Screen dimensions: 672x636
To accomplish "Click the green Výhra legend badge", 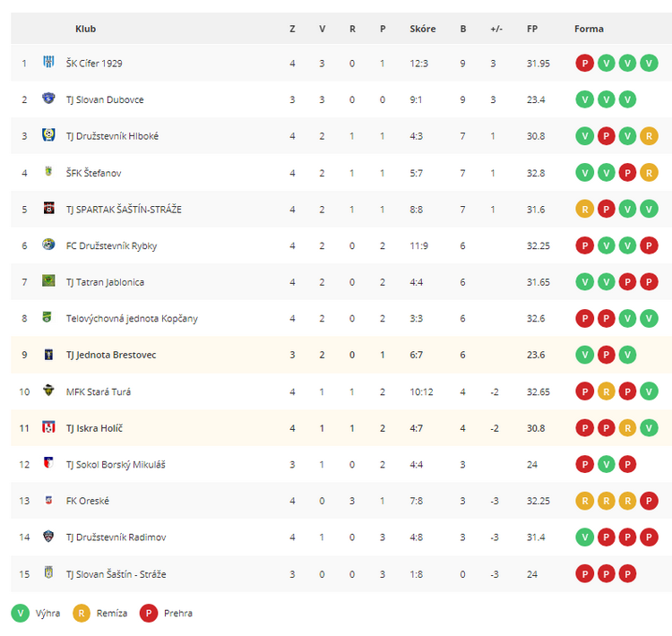I will tap(20, 614).
